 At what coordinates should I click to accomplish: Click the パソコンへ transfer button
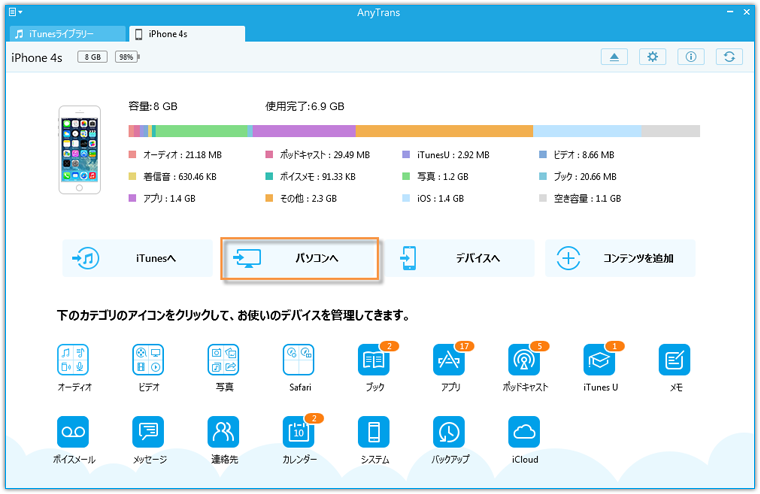[x=300, y=258]
